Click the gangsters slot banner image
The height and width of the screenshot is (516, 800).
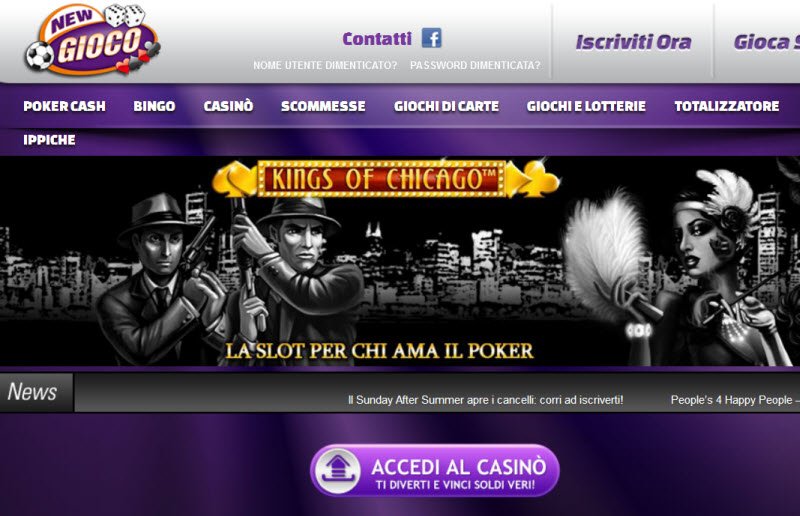pyautogui.click(x=400, y=261)
